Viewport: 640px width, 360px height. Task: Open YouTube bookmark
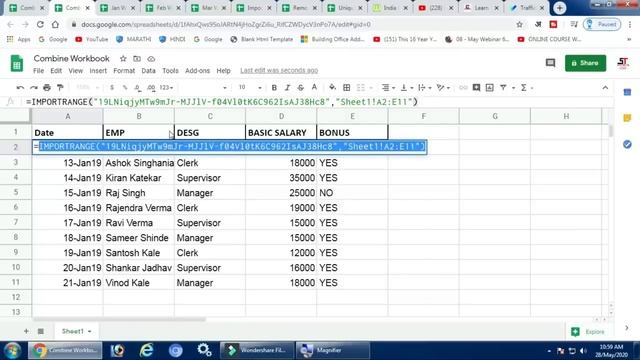point(92,39)
